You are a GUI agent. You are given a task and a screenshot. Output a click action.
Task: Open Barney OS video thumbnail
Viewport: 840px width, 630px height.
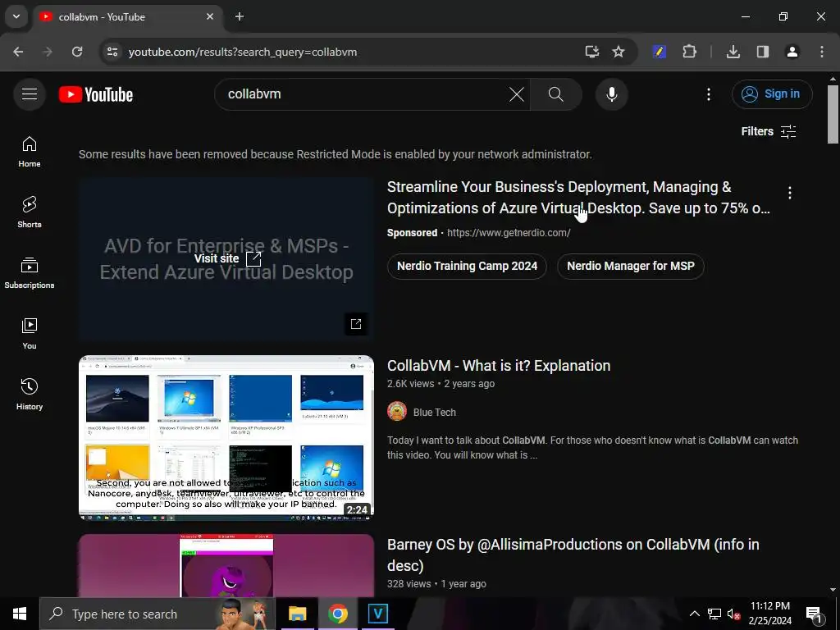pos(226,565)
